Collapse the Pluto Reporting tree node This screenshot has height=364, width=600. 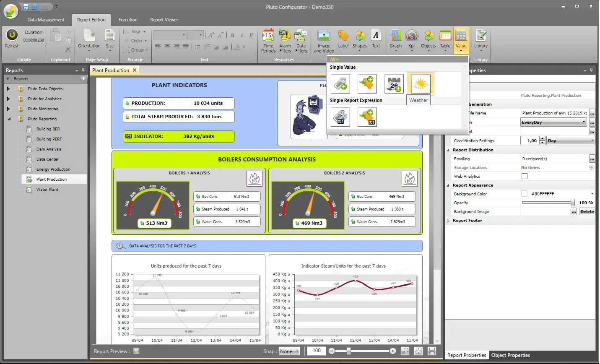click(8, 119)
